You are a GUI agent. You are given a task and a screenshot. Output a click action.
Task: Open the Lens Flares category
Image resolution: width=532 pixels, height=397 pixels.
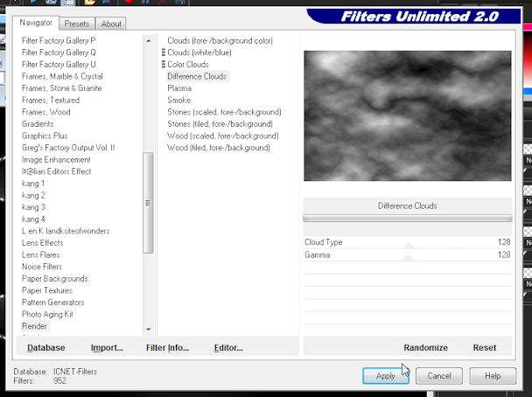click(x=41, y=255)
